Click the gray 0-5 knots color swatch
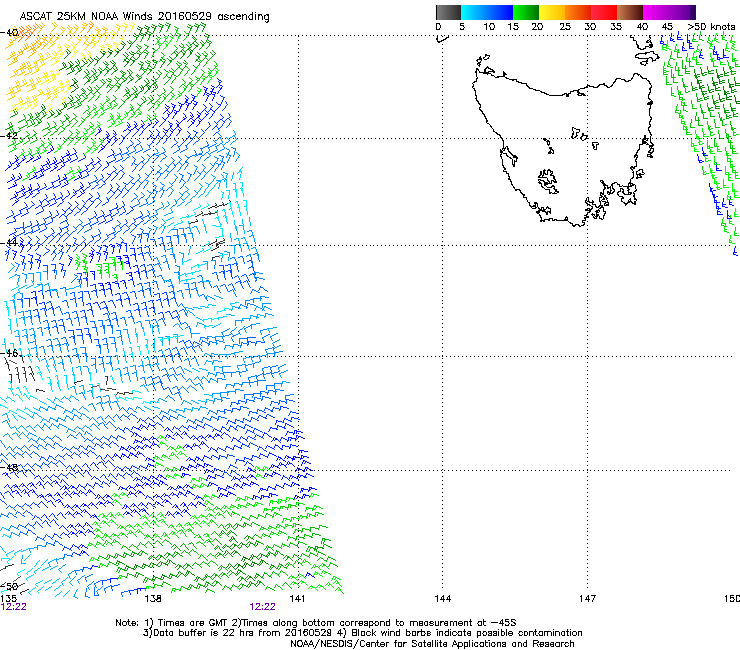The height and width of the screenshot is (650, 740). click(x=448, y=12)
